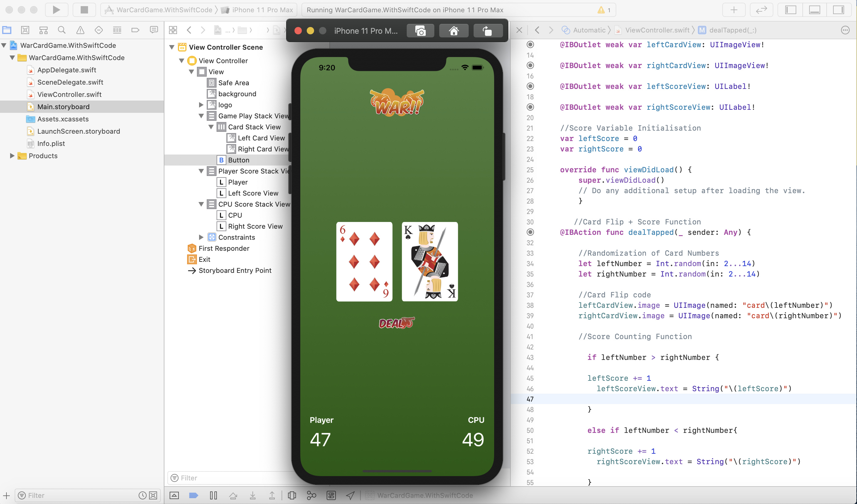Toggle the Inspectors panel visibility button
The image size is (857, 504).
tap(838, 10)
